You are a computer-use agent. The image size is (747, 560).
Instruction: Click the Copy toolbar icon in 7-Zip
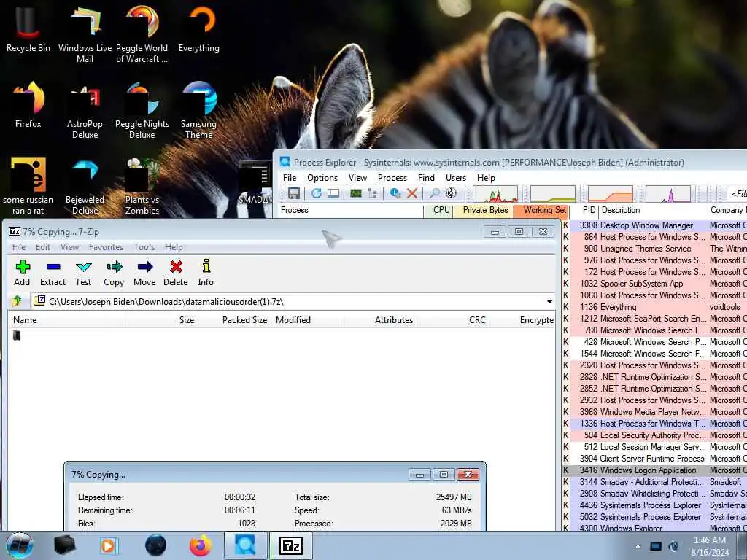point(114,273)
